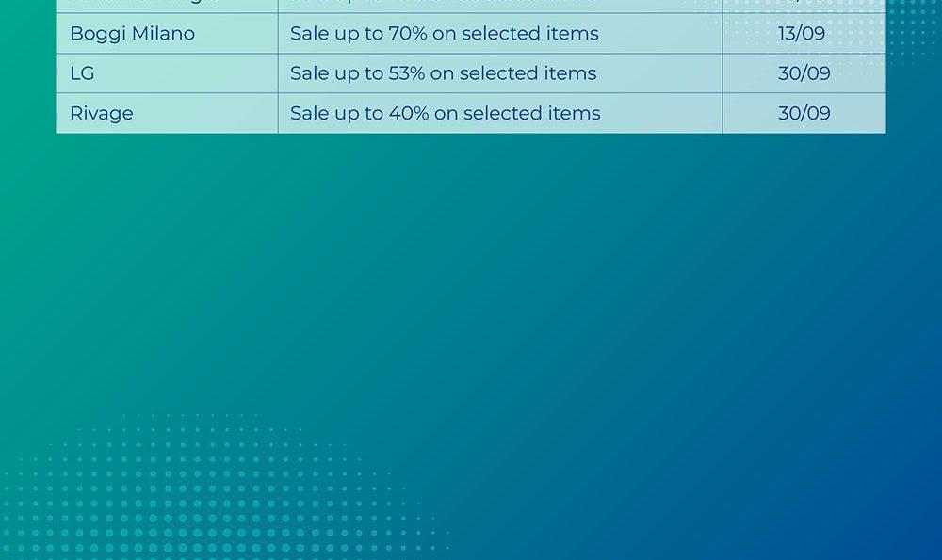
Task: Select the LG brand cell
Action: point(82,73)
